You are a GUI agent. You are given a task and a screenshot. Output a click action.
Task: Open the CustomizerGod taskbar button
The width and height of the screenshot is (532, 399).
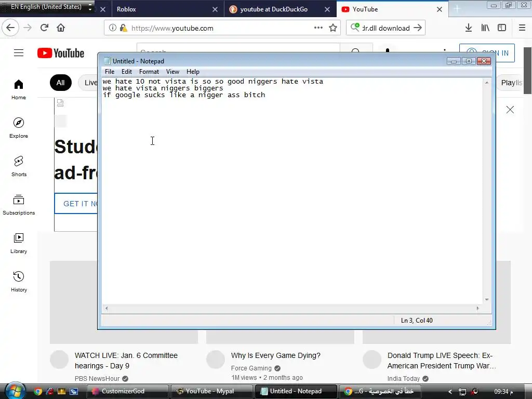coord(128,391)
